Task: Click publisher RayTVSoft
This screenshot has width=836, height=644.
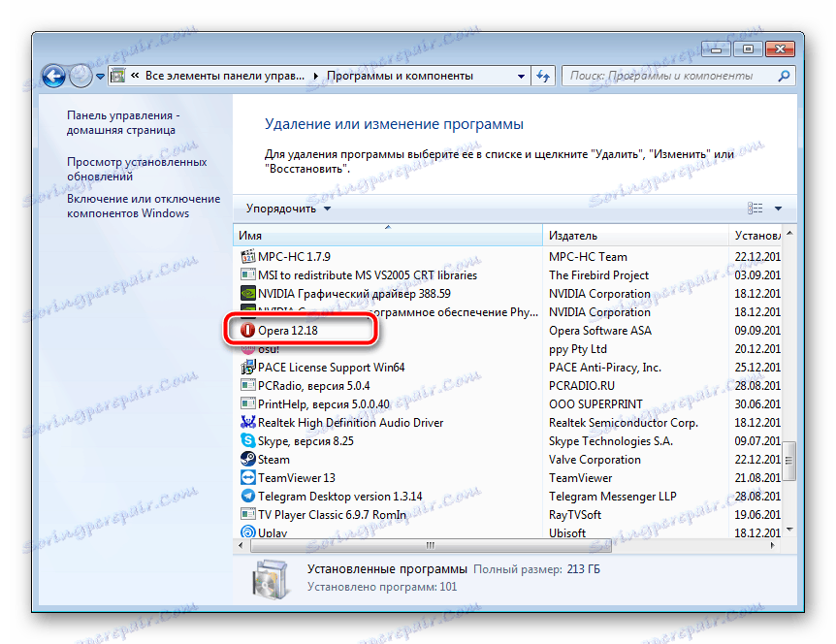Action: coord(575,515)
